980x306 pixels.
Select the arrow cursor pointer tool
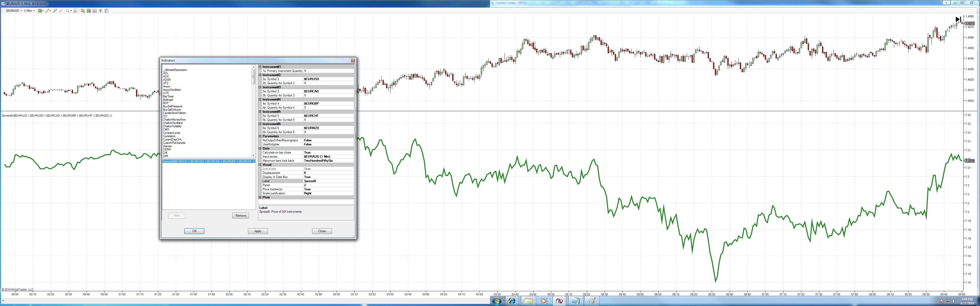point(68,11)
